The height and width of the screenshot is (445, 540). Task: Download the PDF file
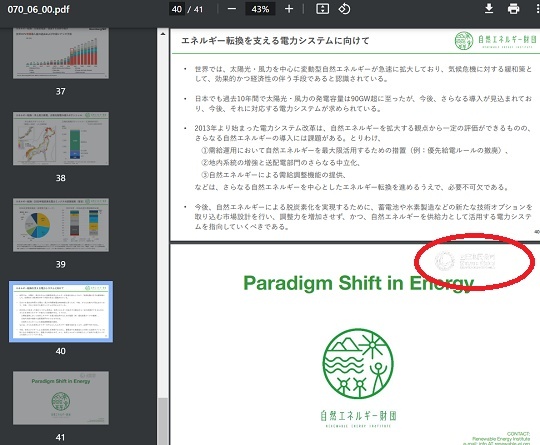click(x=489, y=9)
